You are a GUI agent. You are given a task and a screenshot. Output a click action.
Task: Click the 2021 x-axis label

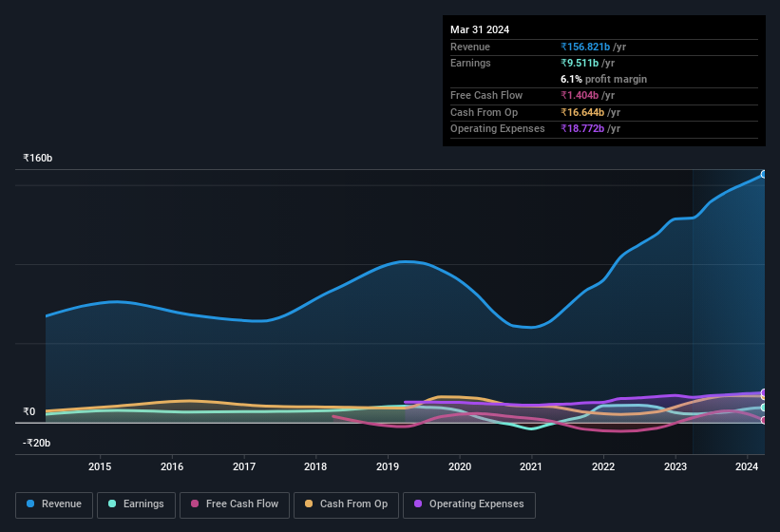[531, 466]
